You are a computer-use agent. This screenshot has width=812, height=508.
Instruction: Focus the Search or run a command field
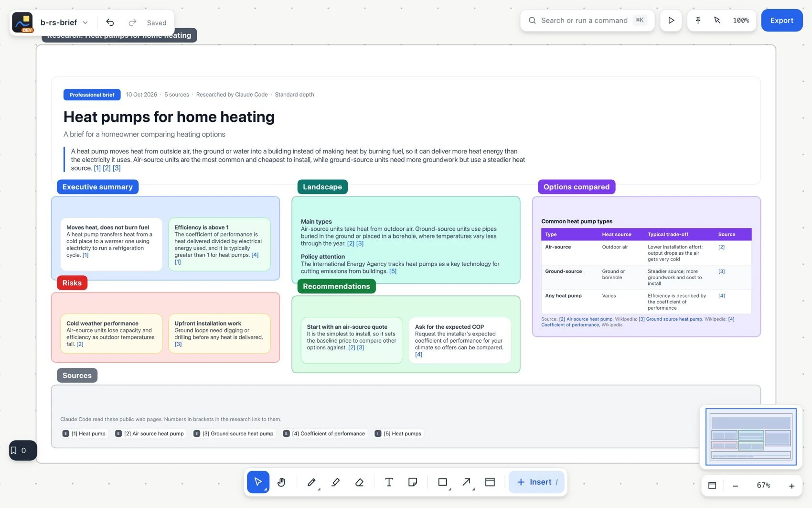(x=587, y=21)
